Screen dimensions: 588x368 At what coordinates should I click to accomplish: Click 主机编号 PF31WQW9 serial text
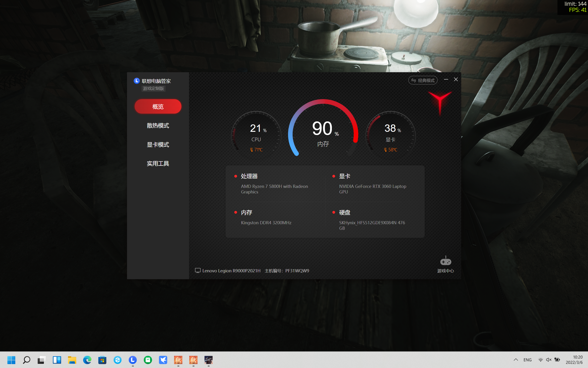pos(287,271)
